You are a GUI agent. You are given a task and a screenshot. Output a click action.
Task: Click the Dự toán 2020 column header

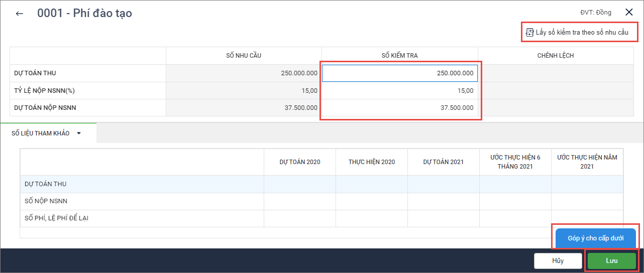pos(299,162)
